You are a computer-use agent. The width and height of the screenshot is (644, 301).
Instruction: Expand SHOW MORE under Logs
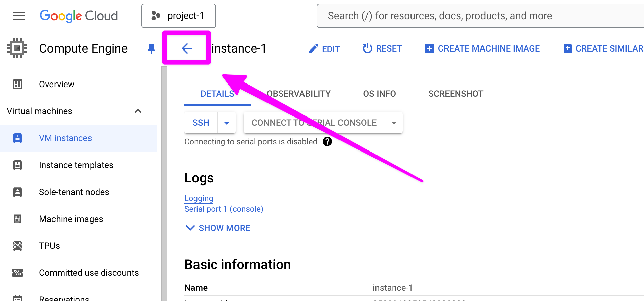tap(218, 228)
